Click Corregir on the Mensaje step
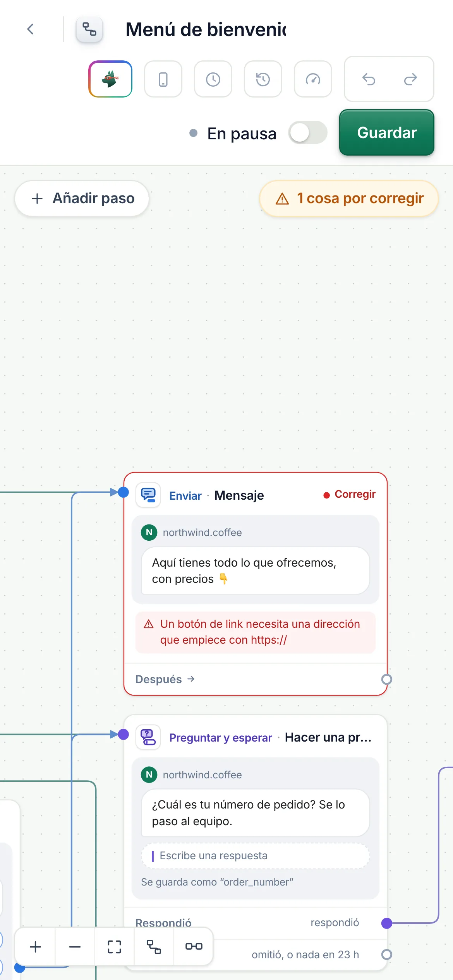This screenshot has height=980, width=453. coord(350,495)
